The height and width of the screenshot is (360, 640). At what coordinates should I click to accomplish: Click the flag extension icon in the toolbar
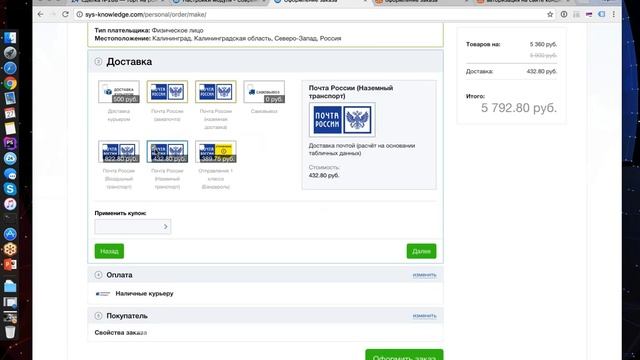click(589, 14)
